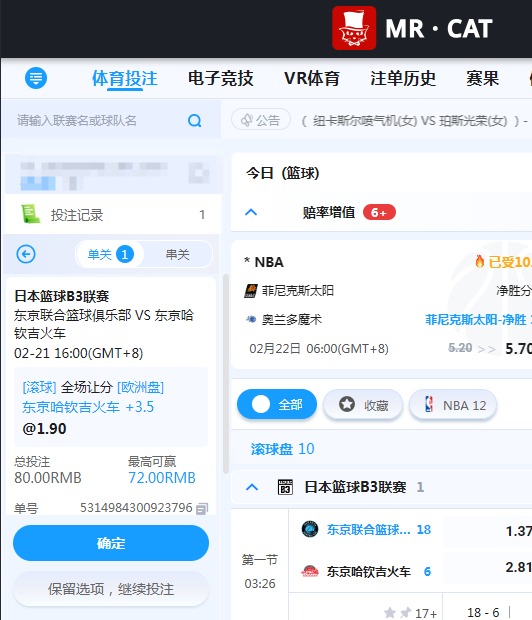532x620 pixels.
Task: Click the 投注记录 scroll icon
Action: tap(31, 214)
